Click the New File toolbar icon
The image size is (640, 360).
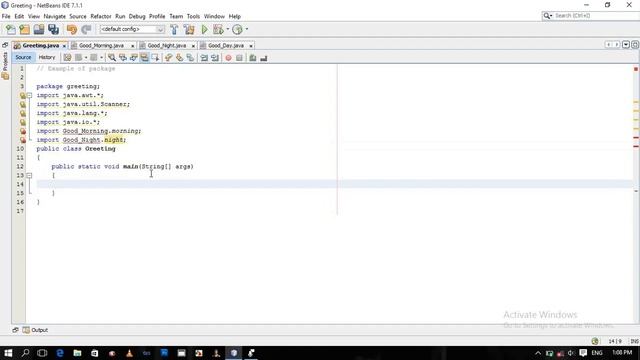pyautogui.click(x=11, y=29)
